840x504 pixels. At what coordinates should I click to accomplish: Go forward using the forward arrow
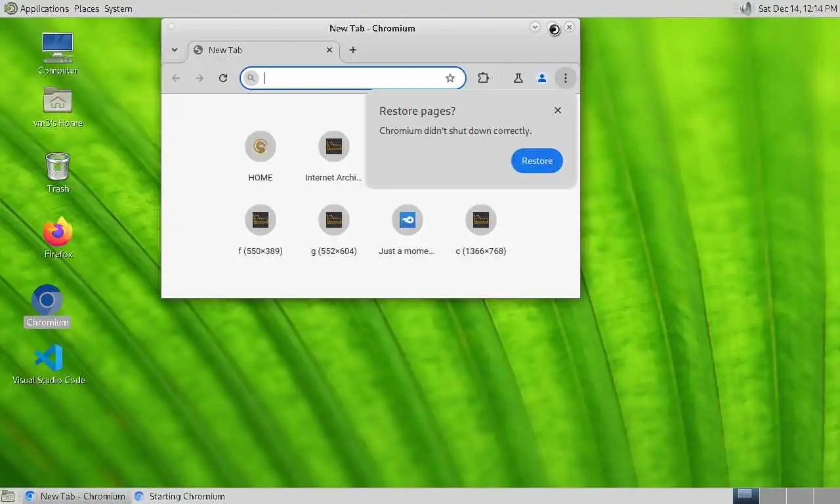[199, 78]
